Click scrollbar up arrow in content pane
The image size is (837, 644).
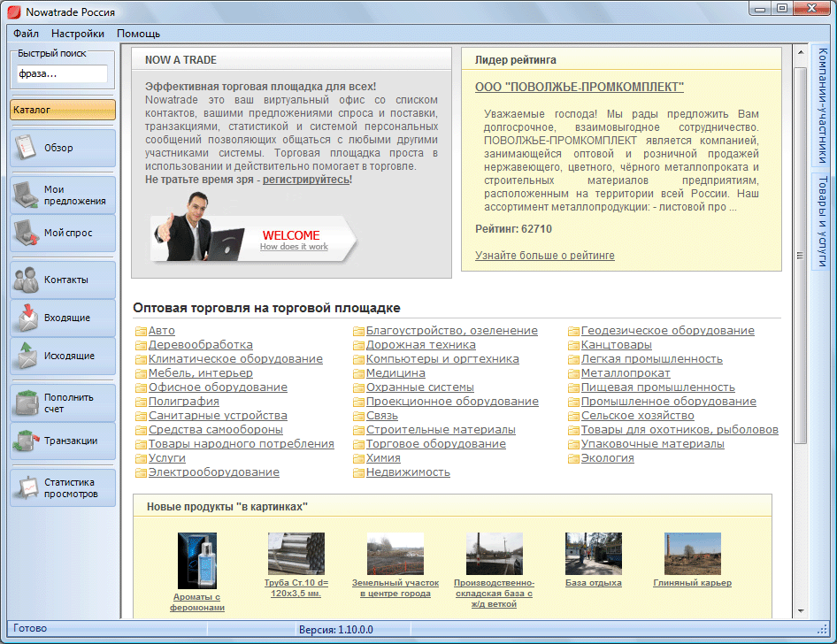800,52
